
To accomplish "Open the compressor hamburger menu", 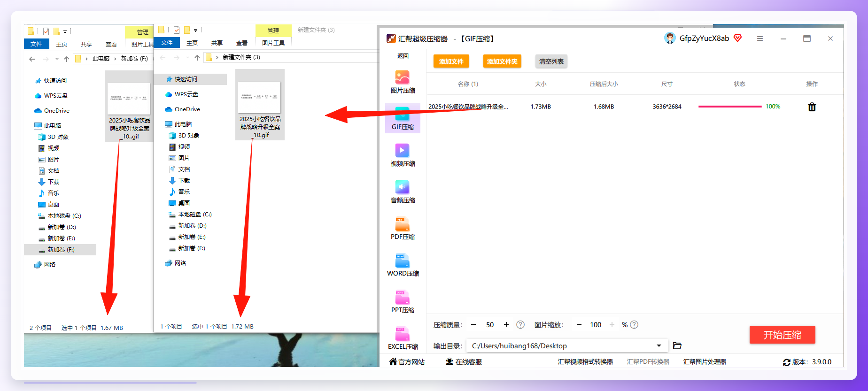I will click(760, 38).
